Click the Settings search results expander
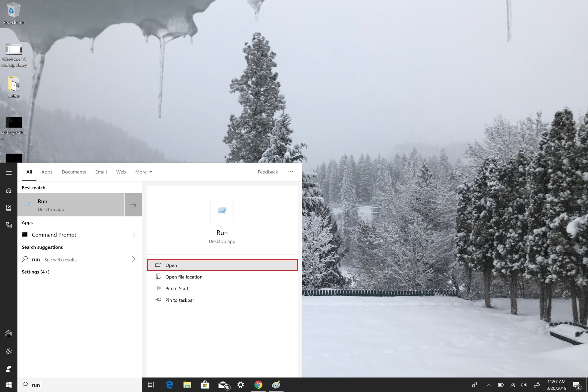This screenshot has height=392, width=588. point(35,271)
